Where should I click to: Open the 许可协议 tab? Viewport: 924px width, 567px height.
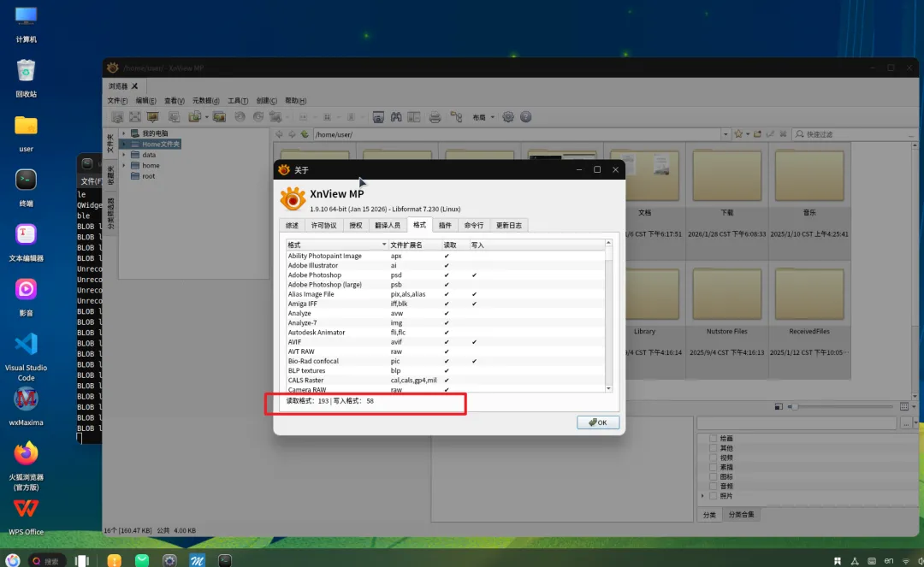pyautogui.click(x=323, y=226)
